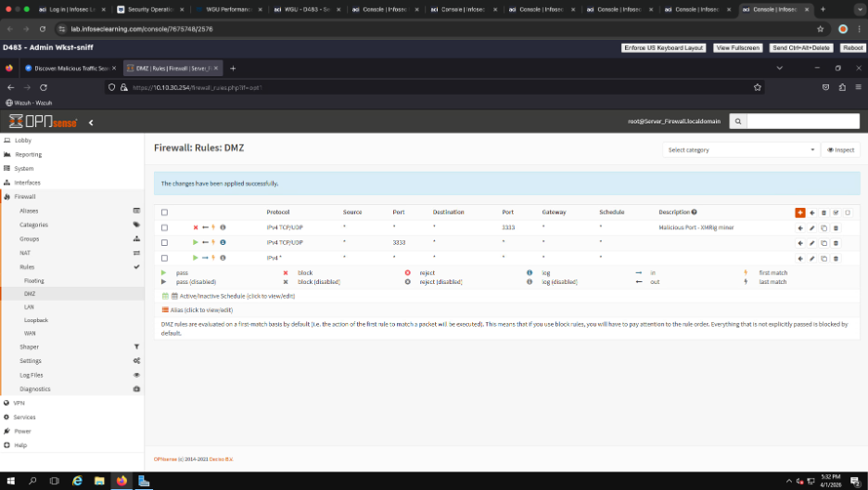Expand the Interfaces menu in sidebar

point(27,183)
